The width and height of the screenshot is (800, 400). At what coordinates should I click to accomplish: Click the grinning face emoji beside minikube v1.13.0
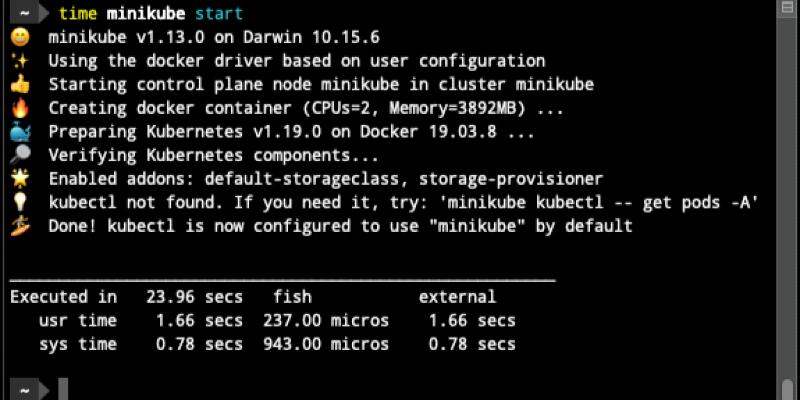(x=20, y=38)
